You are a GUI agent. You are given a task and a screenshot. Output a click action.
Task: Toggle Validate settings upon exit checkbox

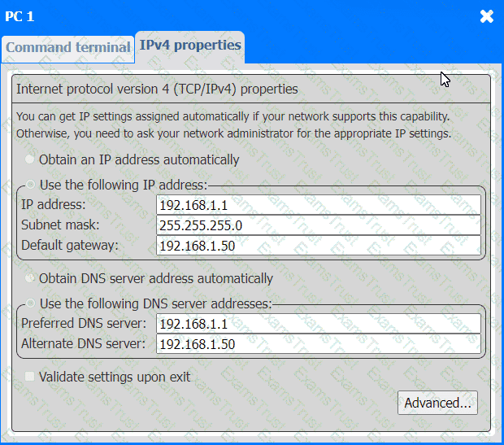31,377
